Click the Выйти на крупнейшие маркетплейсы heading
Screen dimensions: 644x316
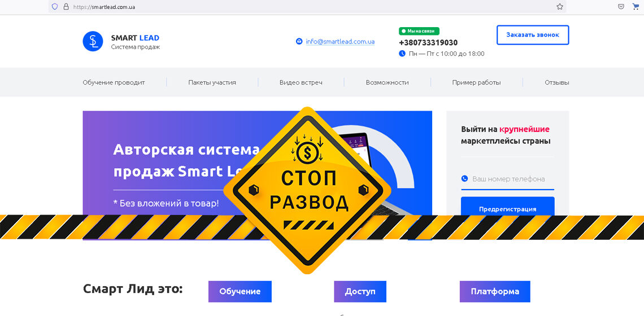click(506, 135)
